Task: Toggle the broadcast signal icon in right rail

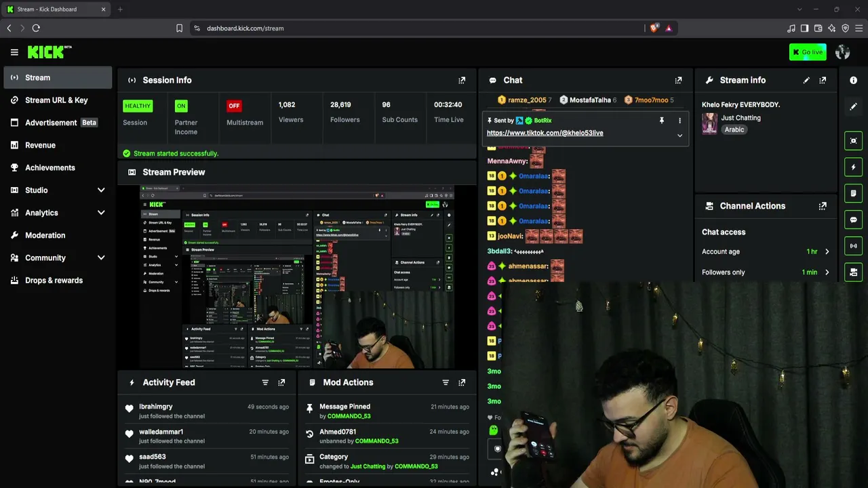Action: tap(854, 246)
